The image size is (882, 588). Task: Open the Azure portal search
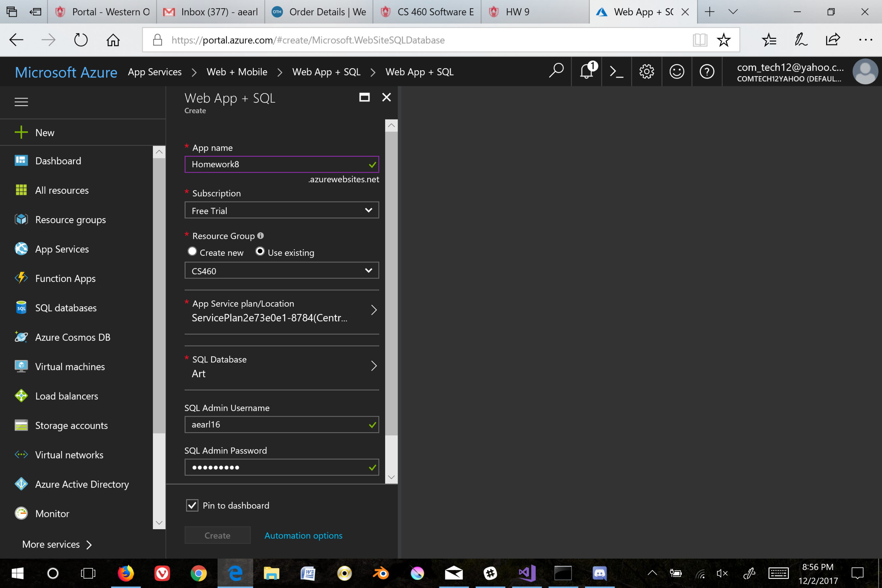click(556, 71)
